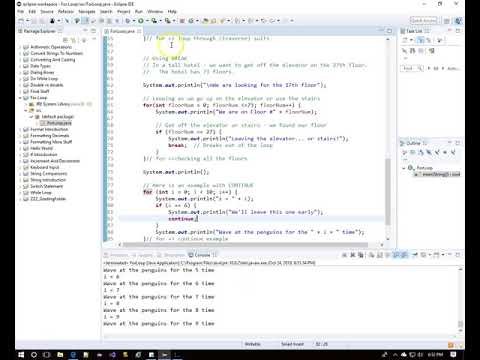Minimize the Package Explorer panel

pos(85,31)
